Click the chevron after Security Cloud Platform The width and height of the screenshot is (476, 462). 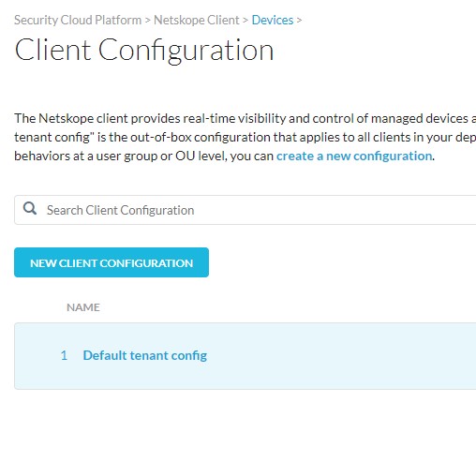point(147,21)
